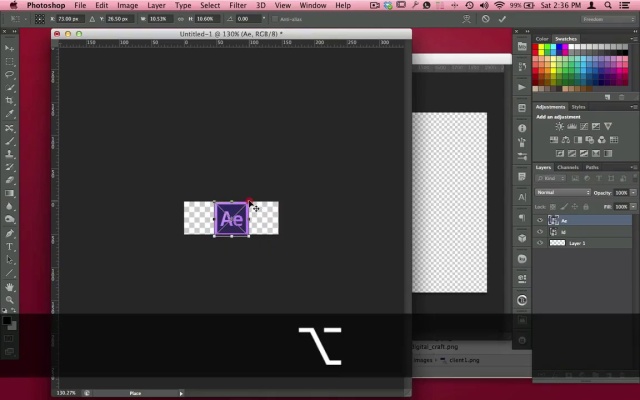Select the Eyedropper tool

tap(9, 114)
